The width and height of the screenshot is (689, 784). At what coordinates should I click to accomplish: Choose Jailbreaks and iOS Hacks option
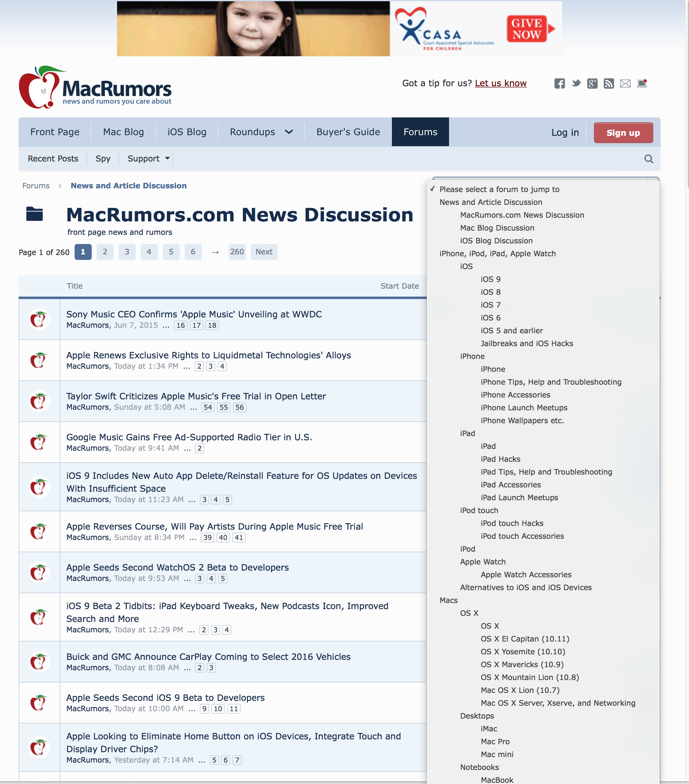click(527, 343)
